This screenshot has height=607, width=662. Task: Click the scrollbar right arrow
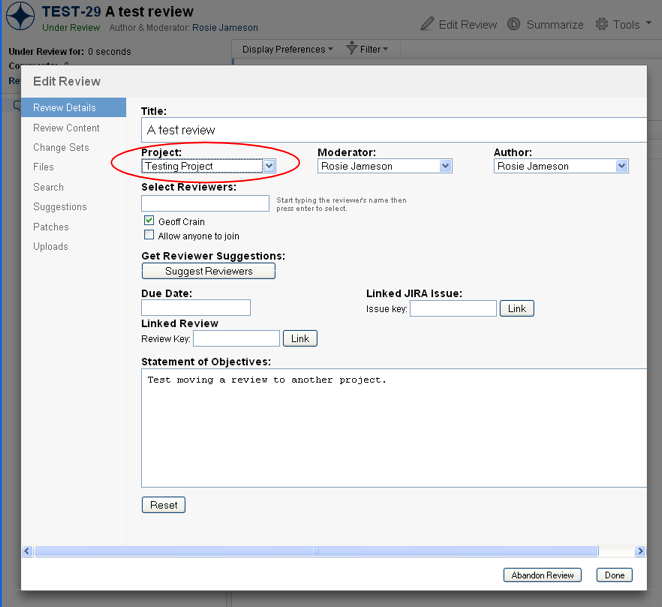[640, 551]
